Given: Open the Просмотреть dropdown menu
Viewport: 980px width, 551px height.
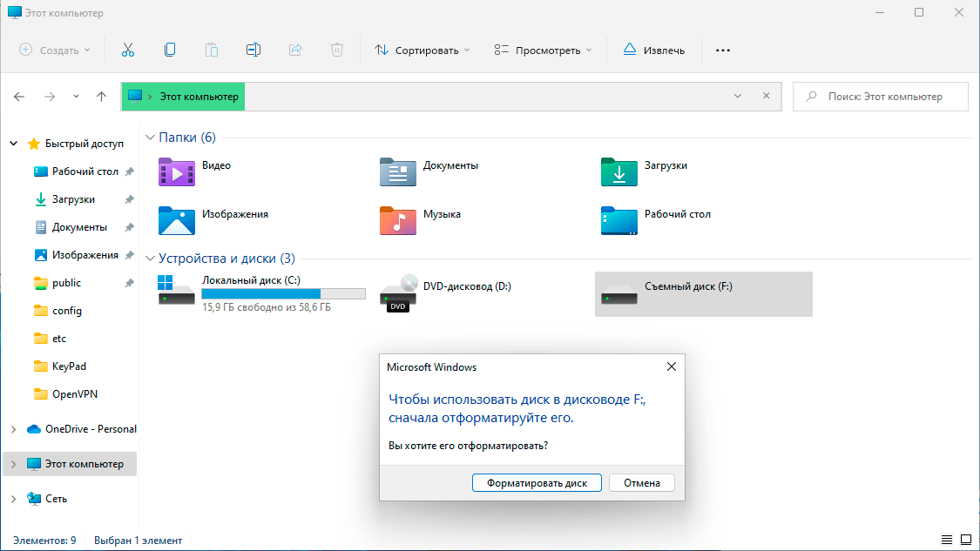Looking at the screenshot, I should click(x=543, y=50).
